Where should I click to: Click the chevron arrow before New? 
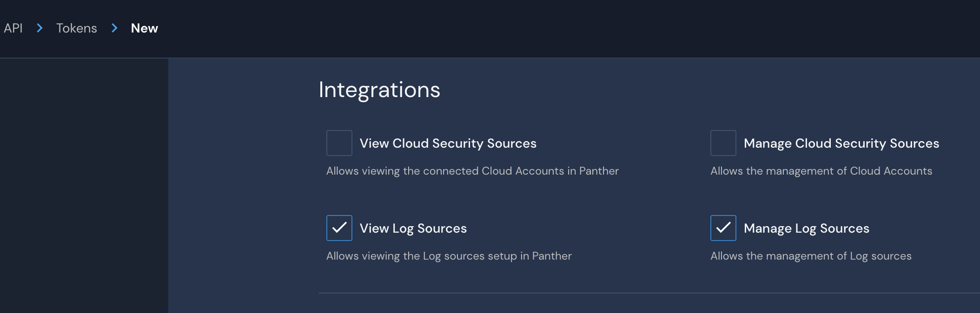114,28
